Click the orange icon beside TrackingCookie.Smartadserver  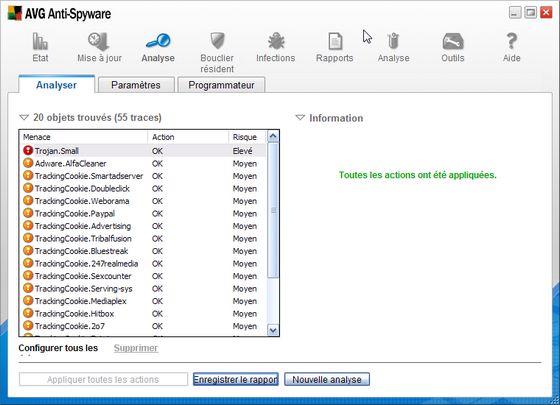pyautogui.click(x=28, y=175)
